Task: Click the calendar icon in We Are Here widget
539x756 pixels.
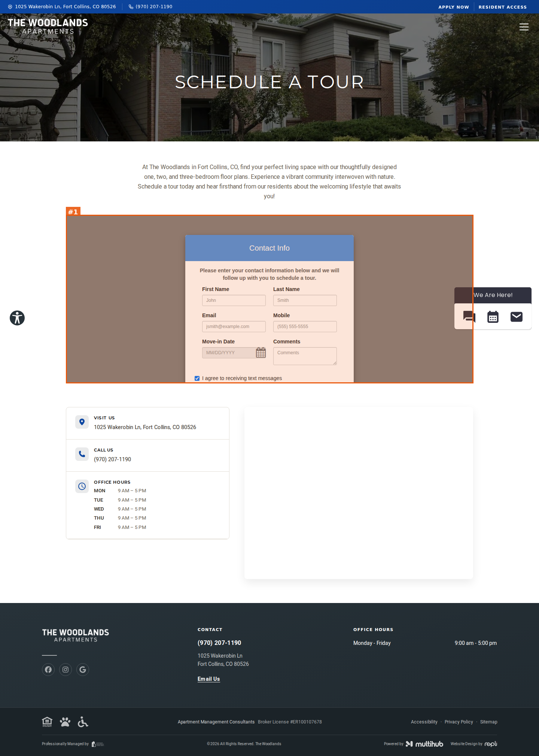Action: [493, 317]
